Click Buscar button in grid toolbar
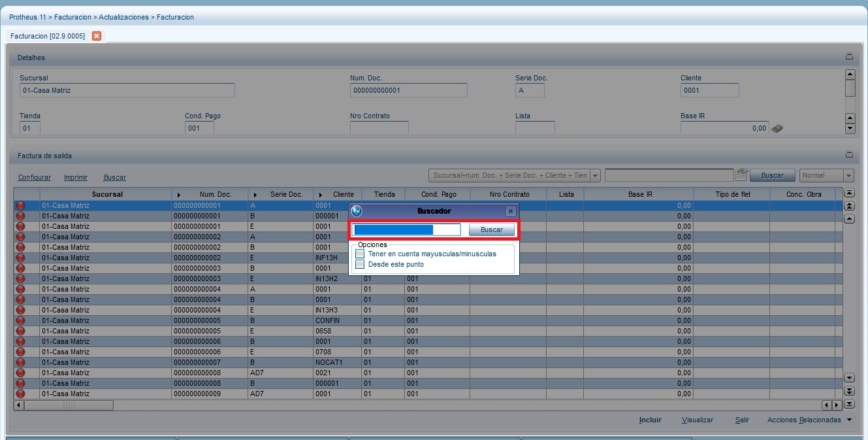 click(773, 175)
